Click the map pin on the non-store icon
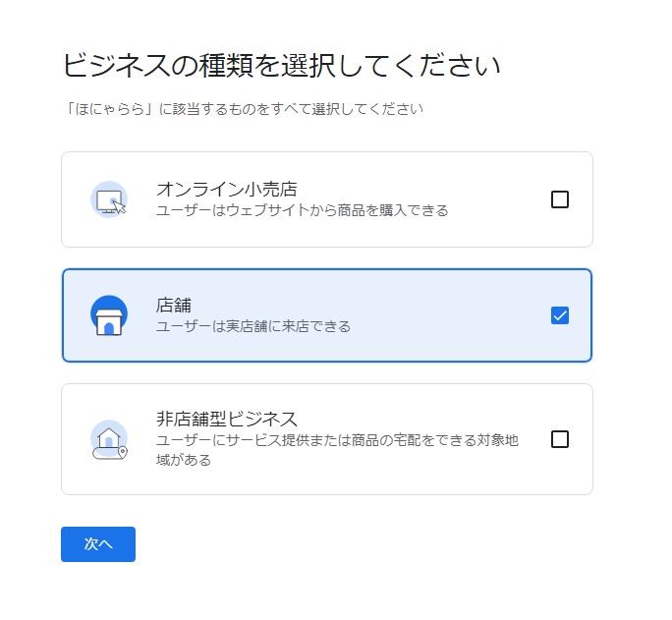The image size is (672, 620). coord(123,453)
